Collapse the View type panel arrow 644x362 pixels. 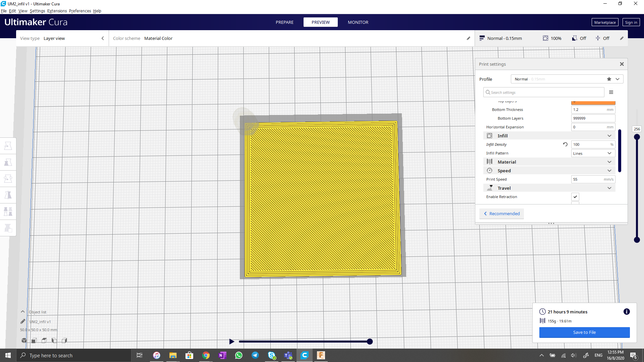103,38
